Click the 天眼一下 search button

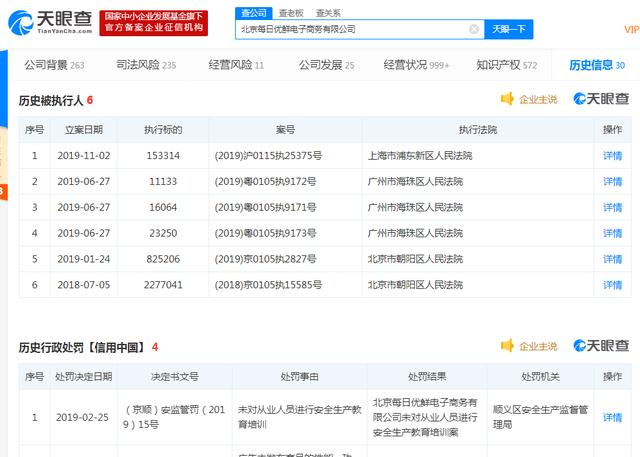pyautogui.click(x=508, y=29)
